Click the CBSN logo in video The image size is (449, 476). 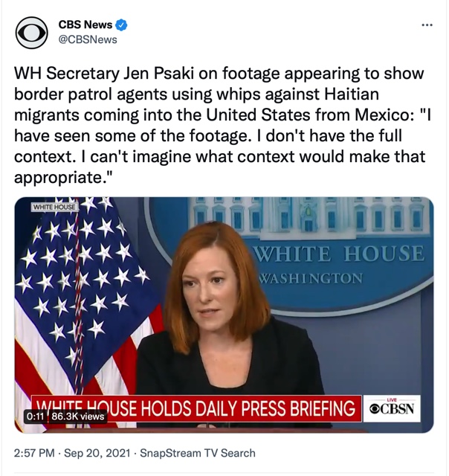(392, 409)
